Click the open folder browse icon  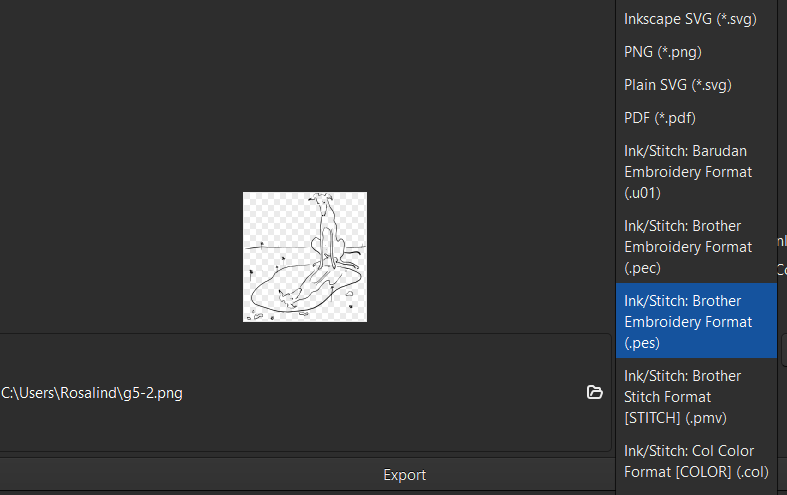[594, 392]
